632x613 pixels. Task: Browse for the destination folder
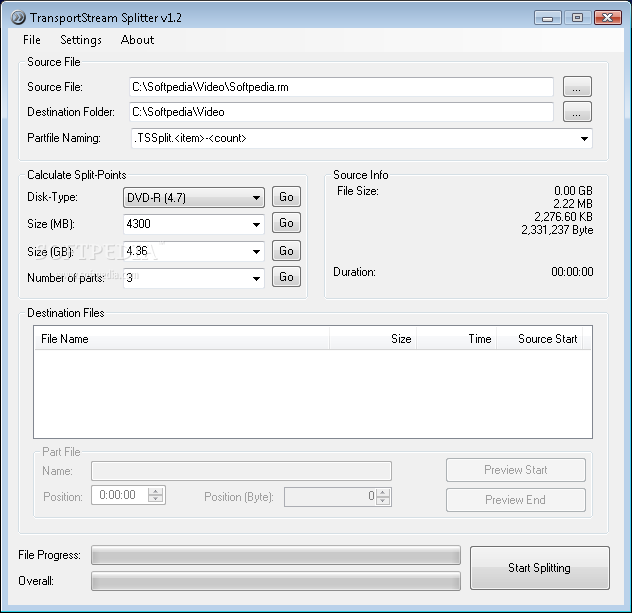(x=577, y=112)
